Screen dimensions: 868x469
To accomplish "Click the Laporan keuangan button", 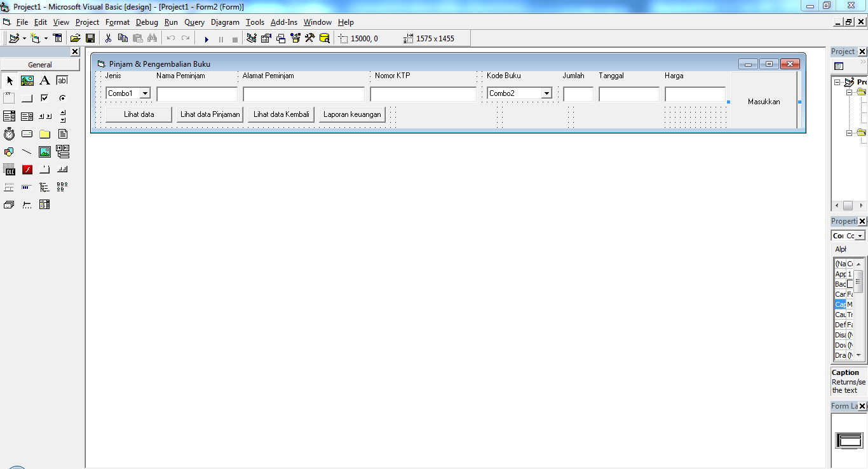I will (352, 114).
